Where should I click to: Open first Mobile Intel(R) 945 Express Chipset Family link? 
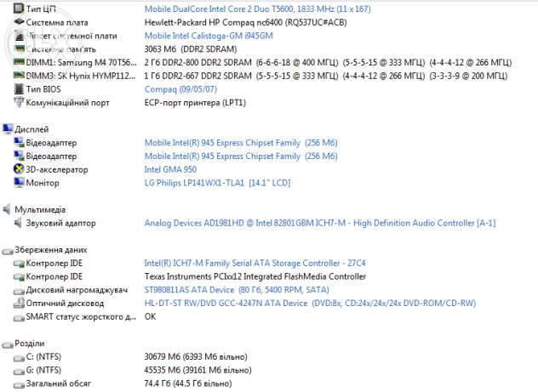(241, 143)
